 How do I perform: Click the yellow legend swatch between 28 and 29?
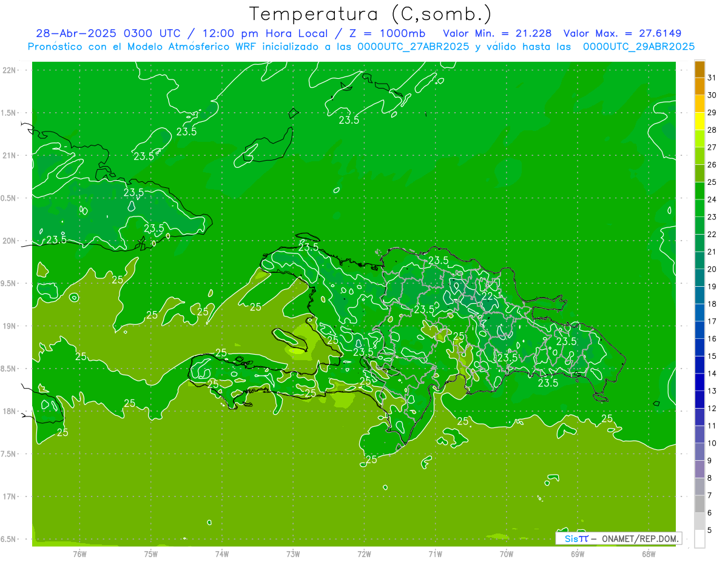tap(699, 121)
